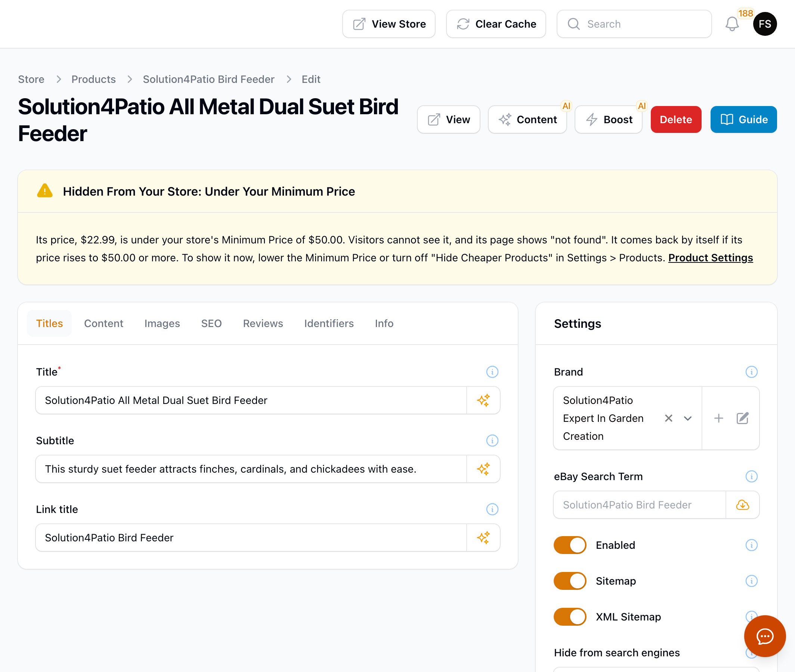Screen dimensions: 795x672
Task: Show info for the Enabled toggle
Action: point(751,545)
